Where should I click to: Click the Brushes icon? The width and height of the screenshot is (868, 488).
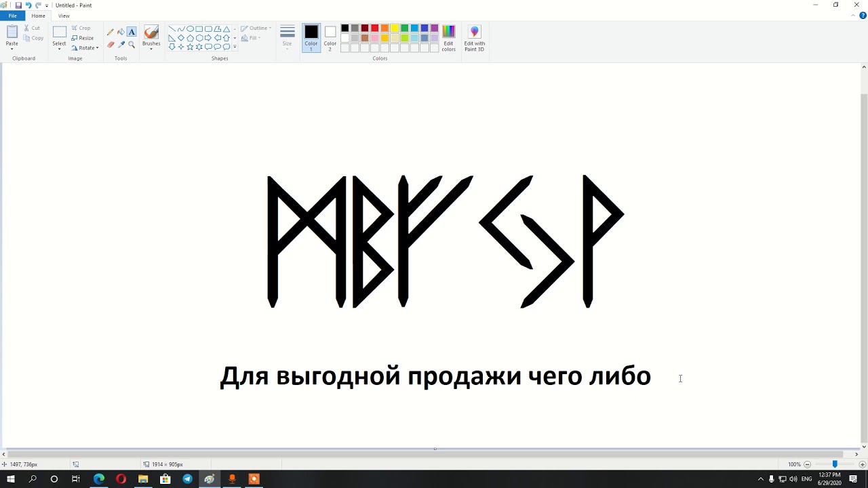coord(151,33)
